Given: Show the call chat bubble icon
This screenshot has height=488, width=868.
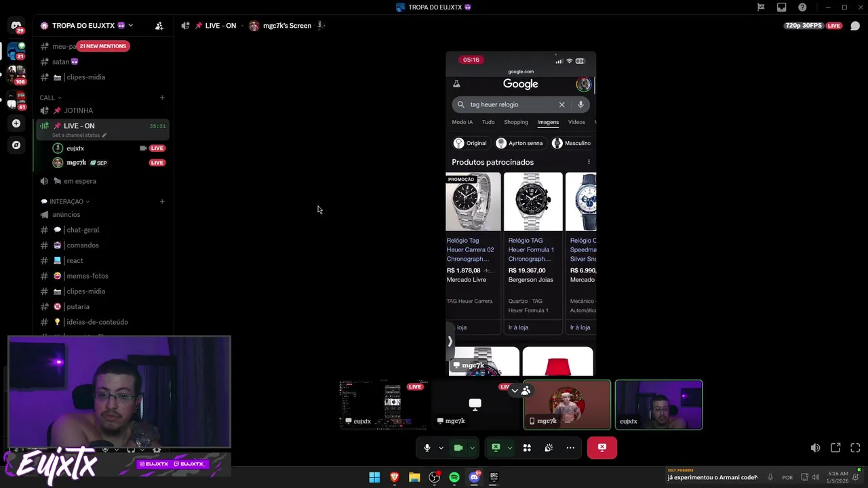Looking at the screenshot, I should (x=855, y=26).
